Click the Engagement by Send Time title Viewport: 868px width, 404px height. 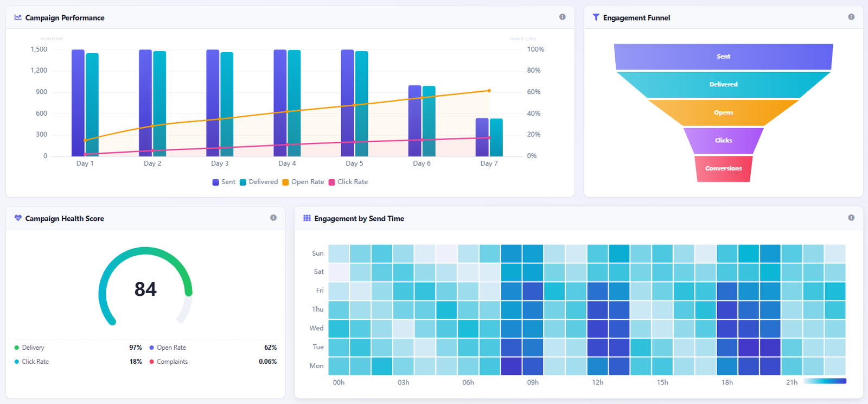point(359,218)
